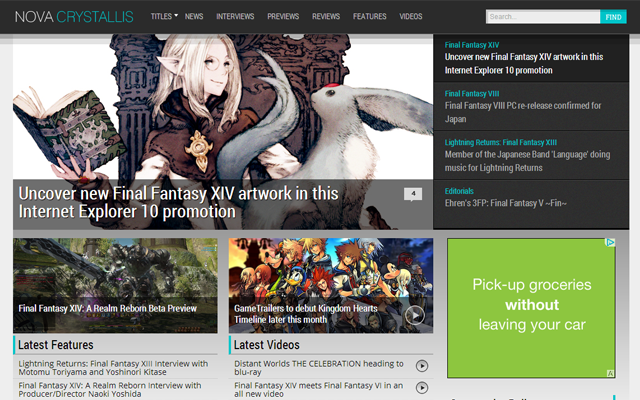Go to the Interviews section
This screenshot has width=640, height=400.
tap(235, 17)
